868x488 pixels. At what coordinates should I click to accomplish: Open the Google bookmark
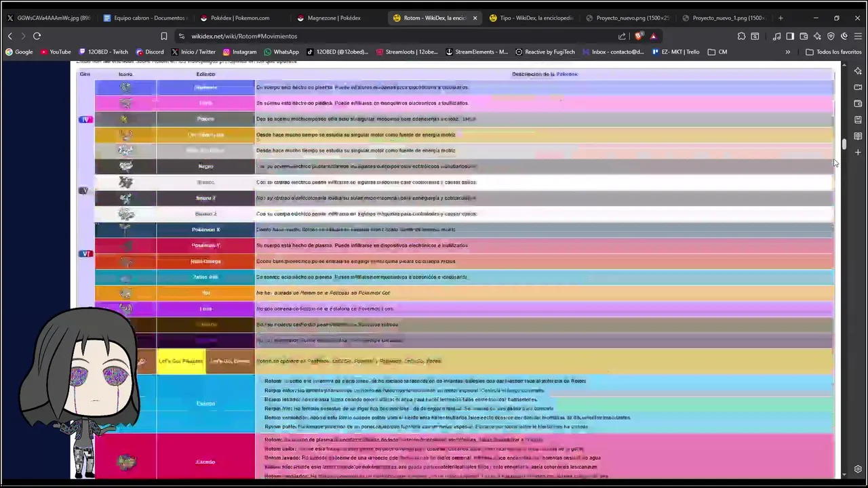[x=19, y=52]
